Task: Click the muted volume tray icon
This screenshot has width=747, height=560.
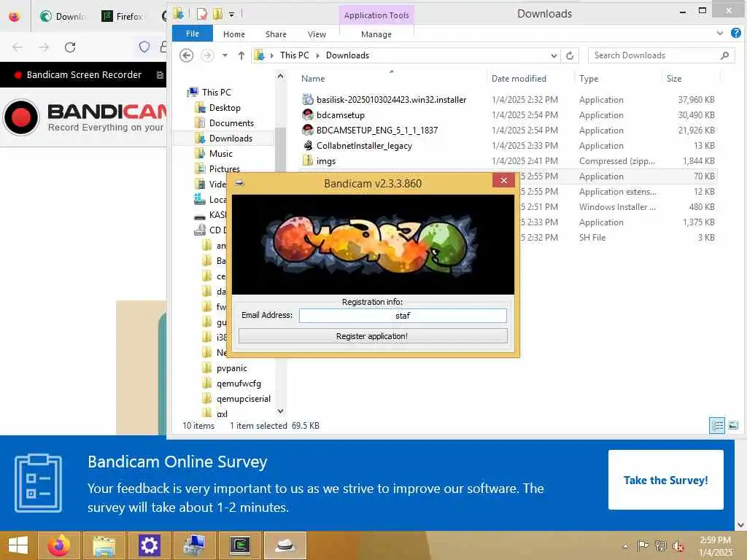Action: coord(678,546)
